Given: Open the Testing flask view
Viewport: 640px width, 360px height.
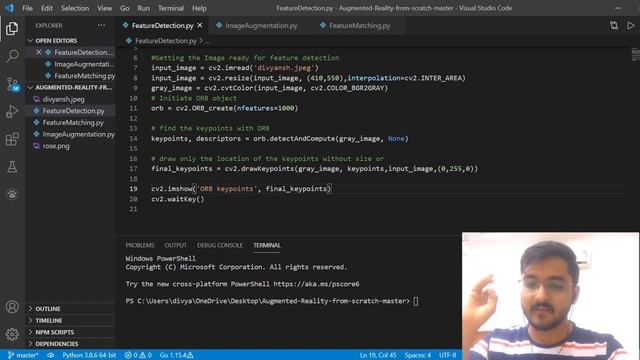Looking at the screenshot, I should pyautogui.click(x=12, y=167).
